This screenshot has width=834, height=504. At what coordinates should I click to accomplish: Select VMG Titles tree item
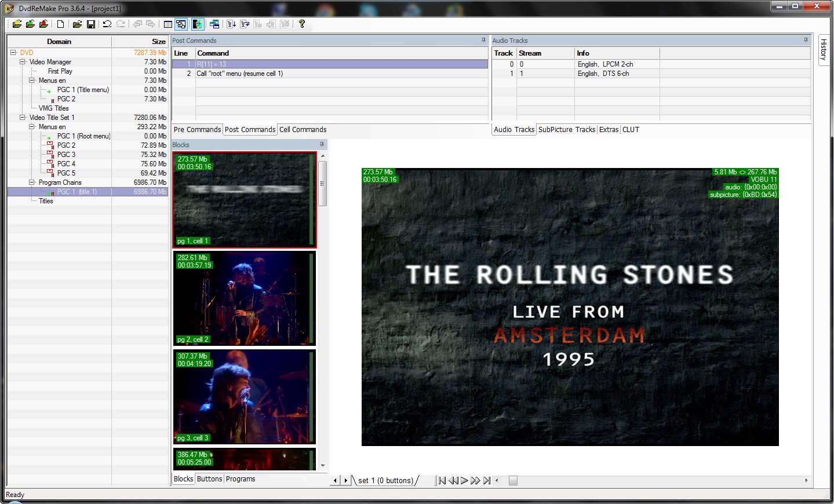coord(53,108)
